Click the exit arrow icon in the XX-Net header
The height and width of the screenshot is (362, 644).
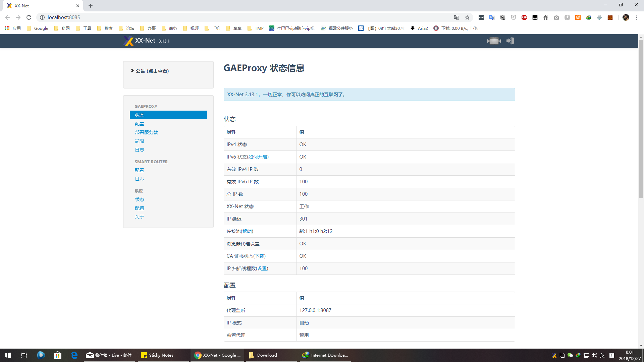[510, 41]
